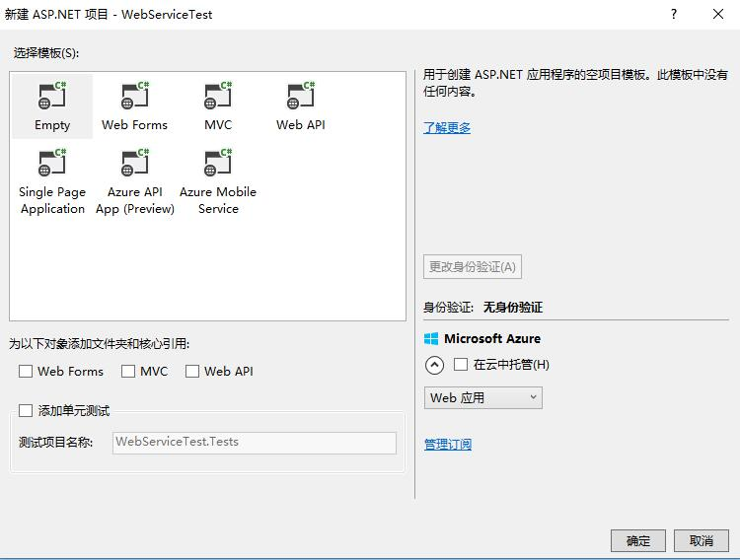Enable 添加单元测试 checkbox

point(26,410)
